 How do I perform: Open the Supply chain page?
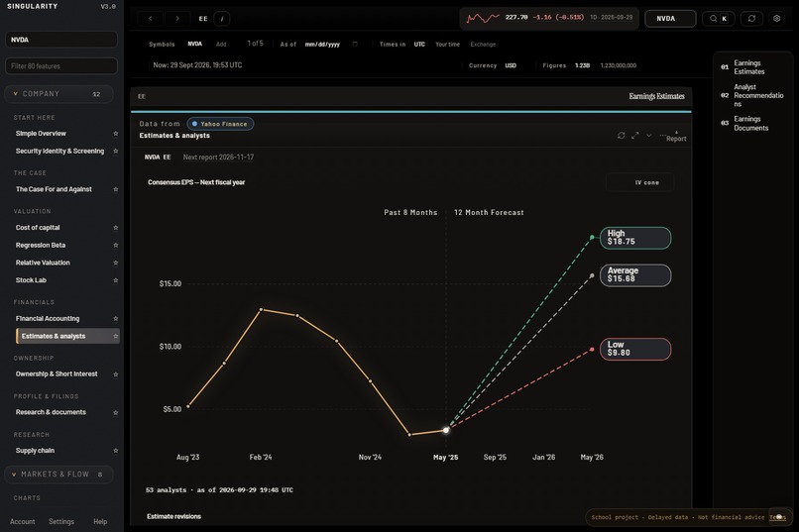pos(35,451)
